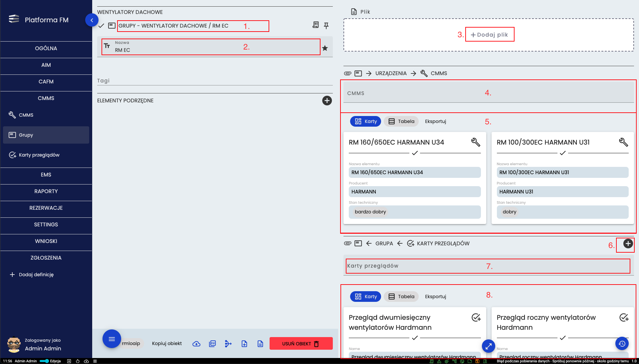Click the dobry status chip
This screenshot has height=364, width=639.
click(x=510, y=212)
